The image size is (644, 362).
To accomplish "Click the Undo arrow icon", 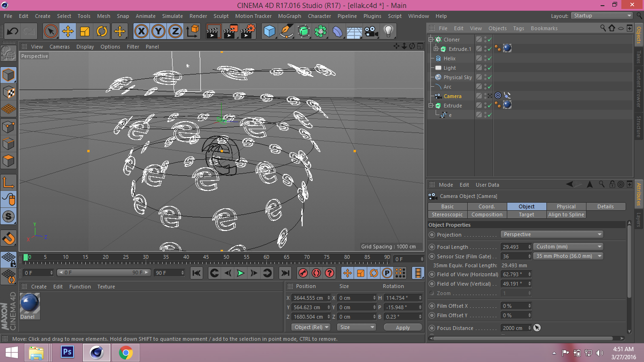I will pyautogui.click(x=12, y=32).
